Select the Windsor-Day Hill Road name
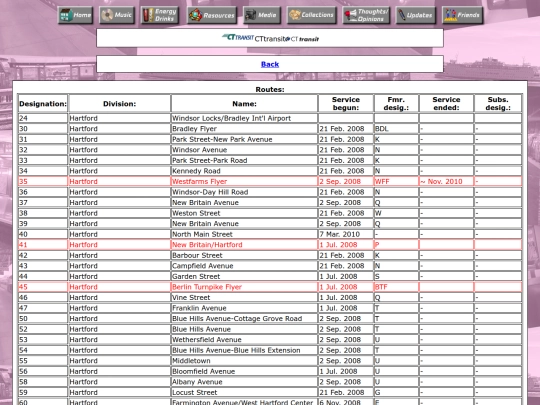The height and width of the screenshot is (405, 540). 210,192
